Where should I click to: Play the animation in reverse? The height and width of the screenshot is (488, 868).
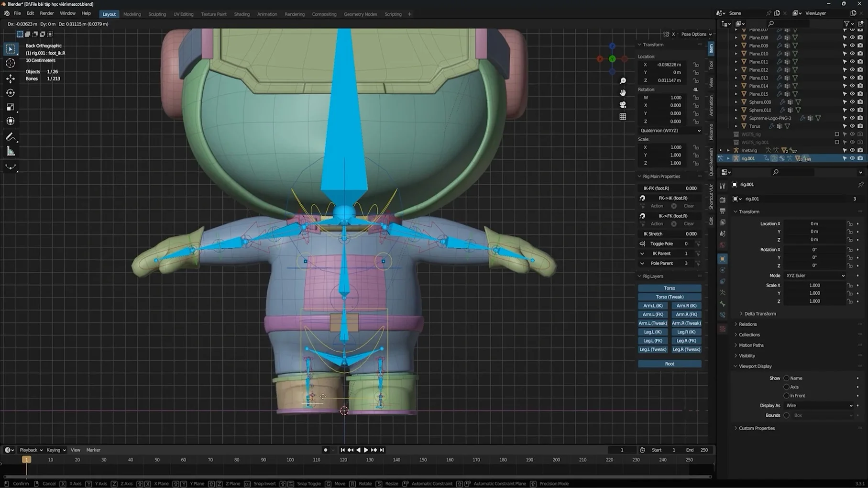[x=358, y=450]
